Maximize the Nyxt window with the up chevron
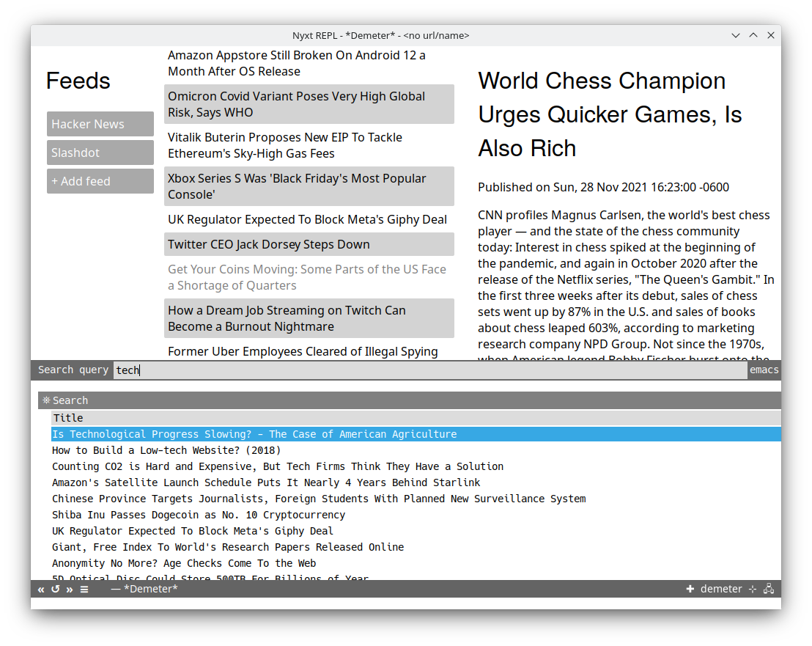 [x=753, y=35]
